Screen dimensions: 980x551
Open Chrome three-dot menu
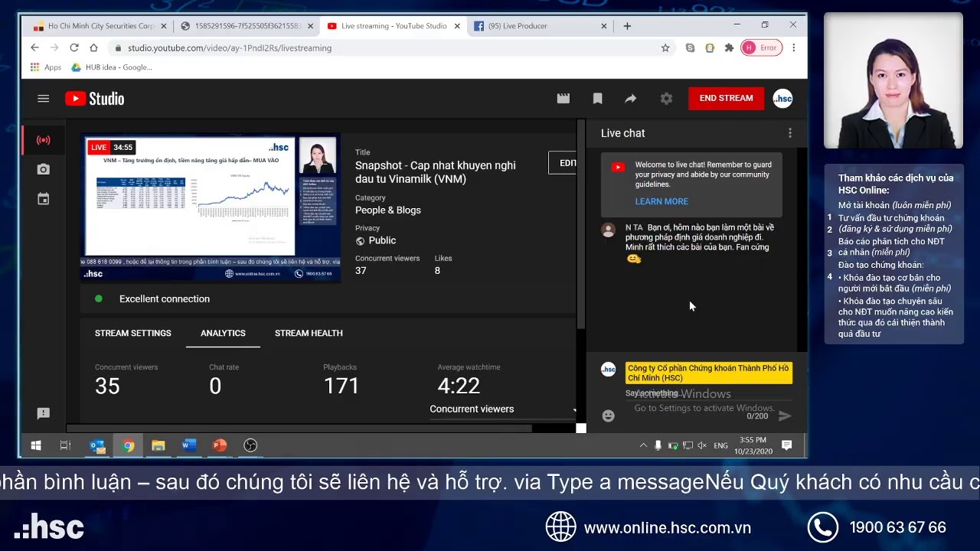point(794,47)
